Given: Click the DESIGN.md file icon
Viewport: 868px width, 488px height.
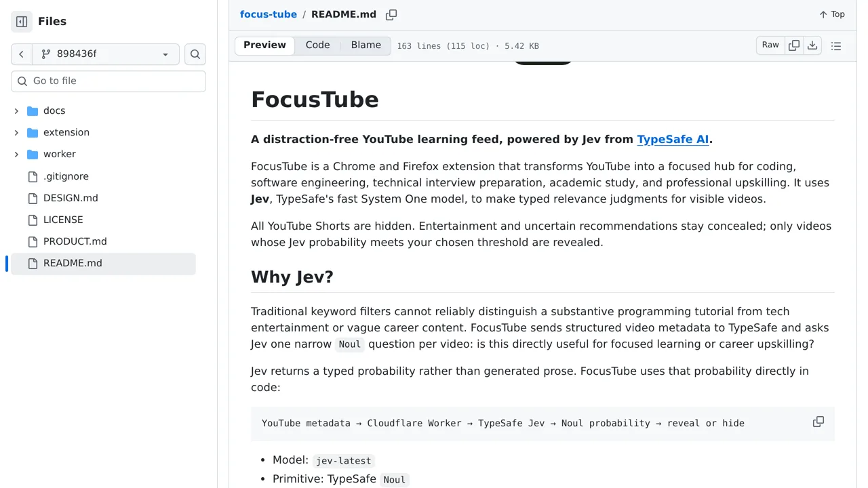Looking at the screenshot, I should pos(33,198).
